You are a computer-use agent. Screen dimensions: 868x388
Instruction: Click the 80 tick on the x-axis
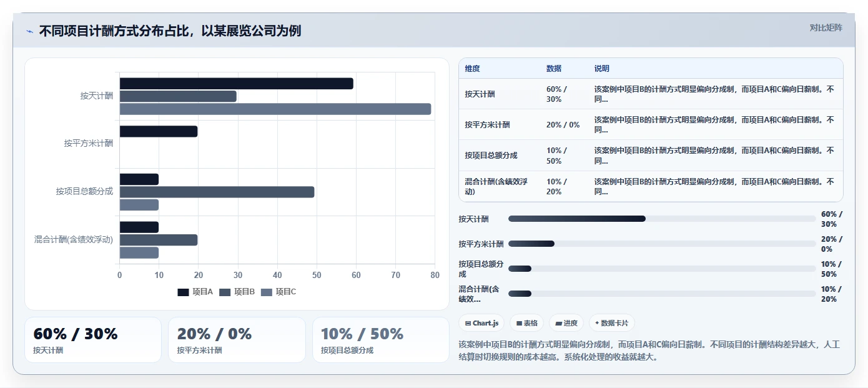click(435, 276)
